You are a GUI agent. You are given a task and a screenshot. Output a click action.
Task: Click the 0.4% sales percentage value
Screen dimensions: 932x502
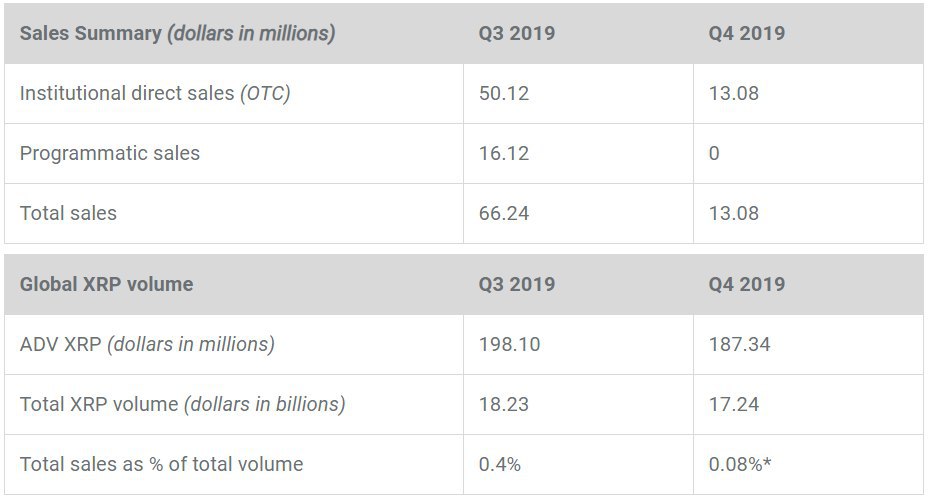pyautogui.click(x=500, y=464)
